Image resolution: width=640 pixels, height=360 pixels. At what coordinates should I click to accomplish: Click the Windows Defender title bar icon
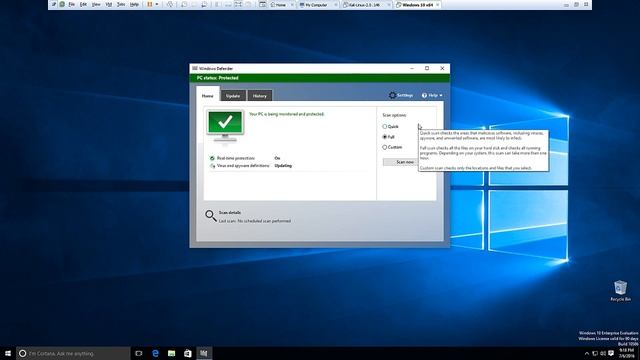click(195, 68)
